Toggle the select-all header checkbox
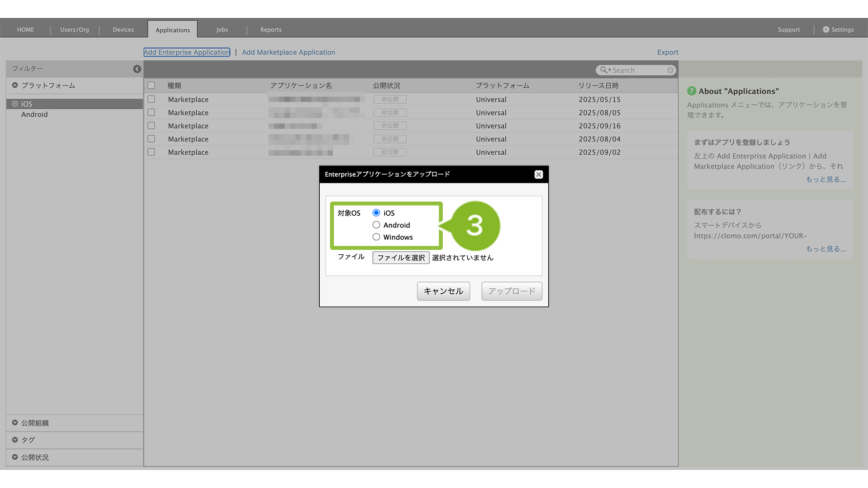Image resolution: width=868 pixels, height=488 pixels. [151, 85]
